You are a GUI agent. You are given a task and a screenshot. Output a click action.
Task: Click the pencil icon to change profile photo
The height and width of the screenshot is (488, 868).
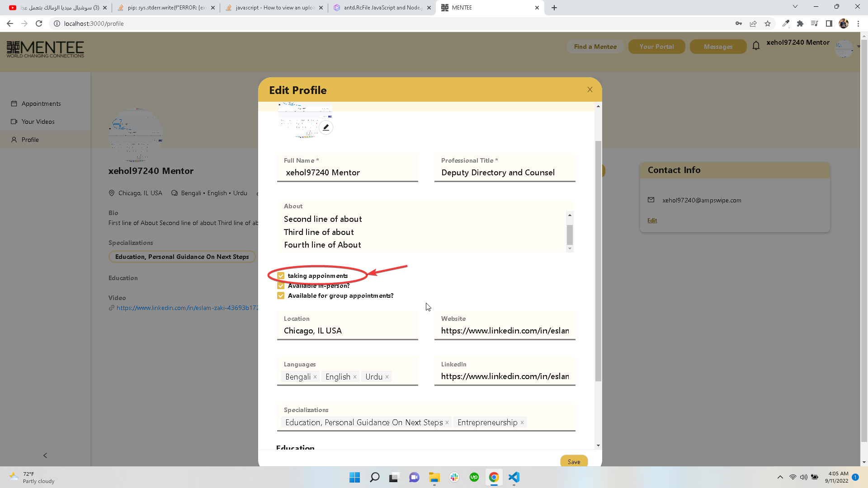pos(326,127)
